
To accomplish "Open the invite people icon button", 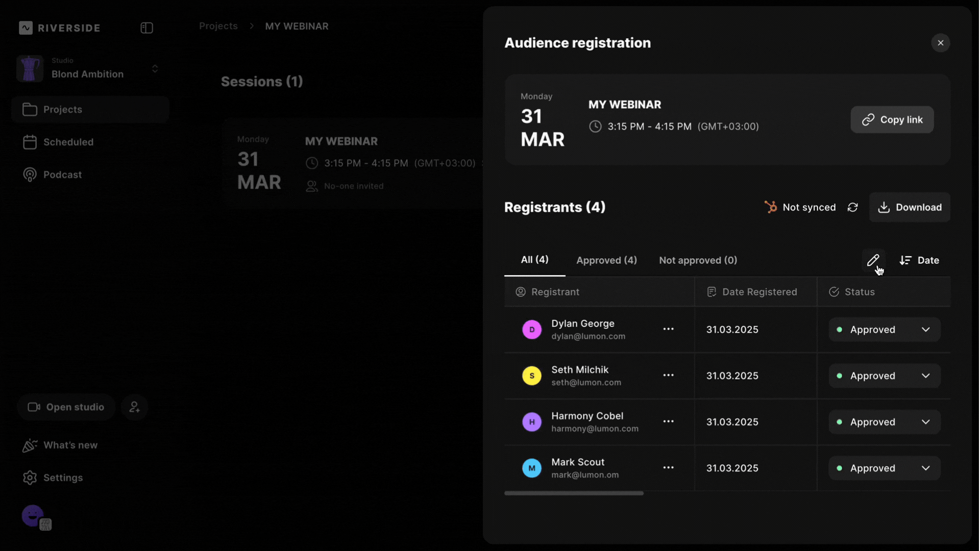I will 135,407.
